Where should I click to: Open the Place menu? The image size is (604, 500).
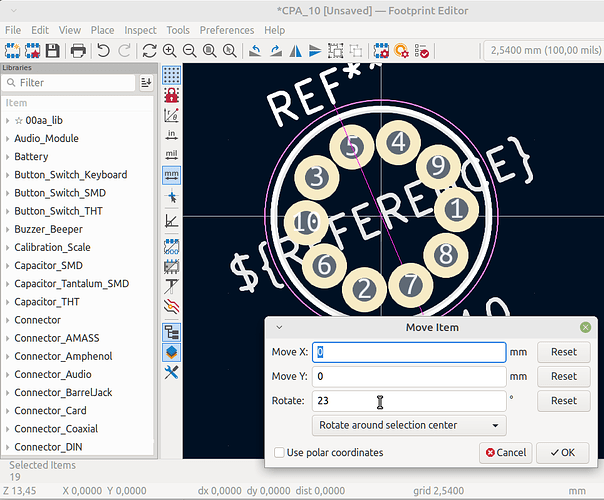102,30
